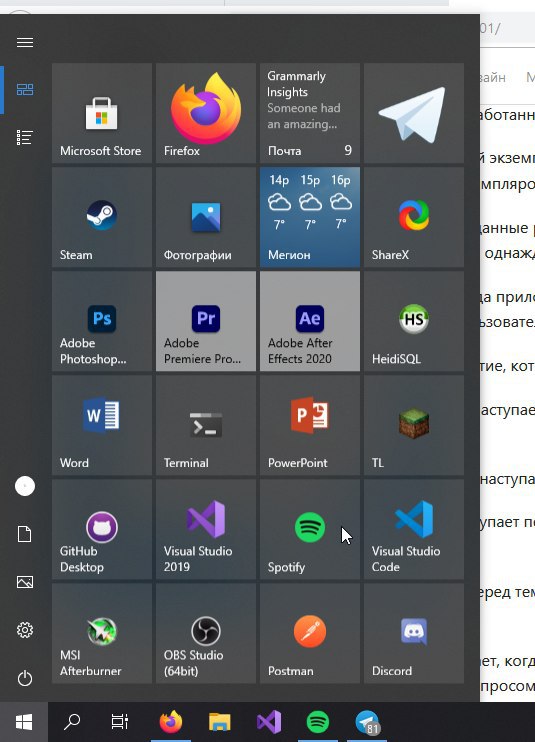Launch ShareX from its tile
The width and height of the screenshot is (535, 742).
pyautogui.click(x=414, y=217)
